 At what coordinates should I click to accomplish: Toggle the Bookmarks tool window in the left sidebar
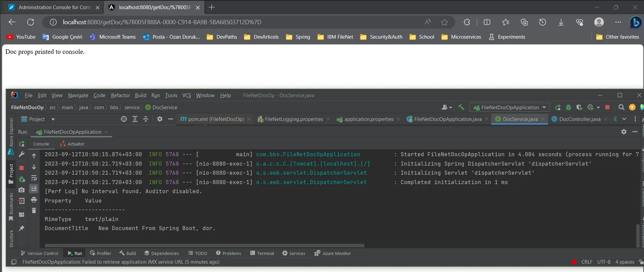[11, 207]
